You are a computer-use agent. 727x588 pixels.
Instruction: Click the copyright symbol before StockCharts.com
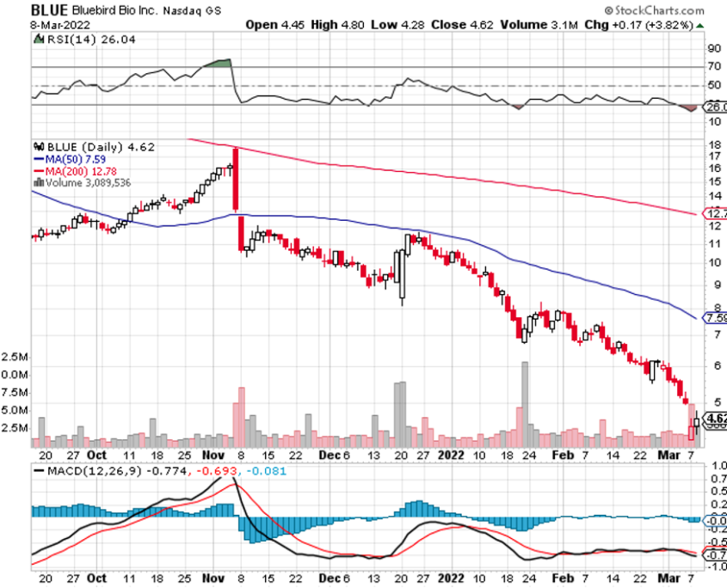click(607, 12)
